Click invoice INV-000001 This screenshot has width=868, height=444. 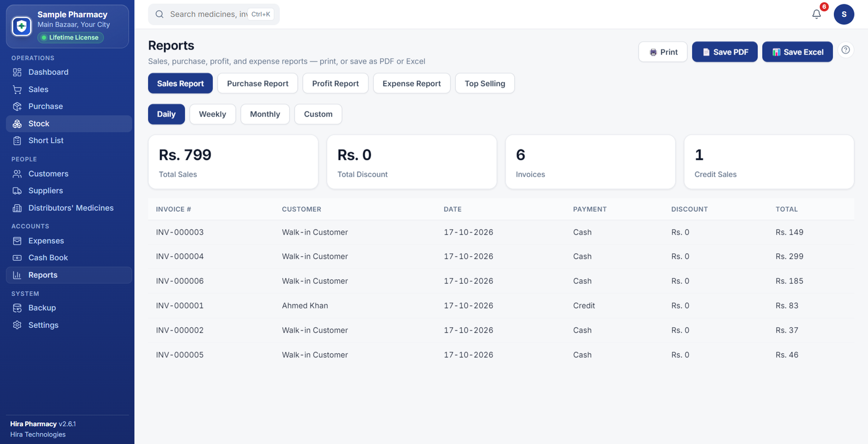[180, 306]
